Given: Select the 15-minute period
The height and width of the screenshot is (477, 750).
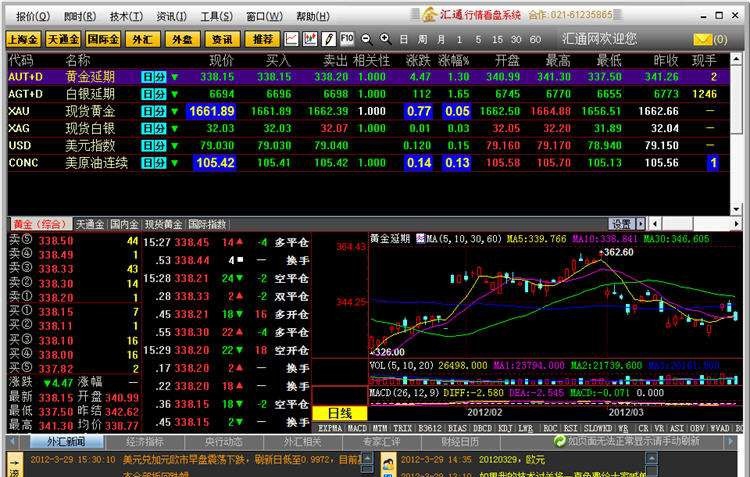Looking at the screenshot, I should tap(497, 39).
